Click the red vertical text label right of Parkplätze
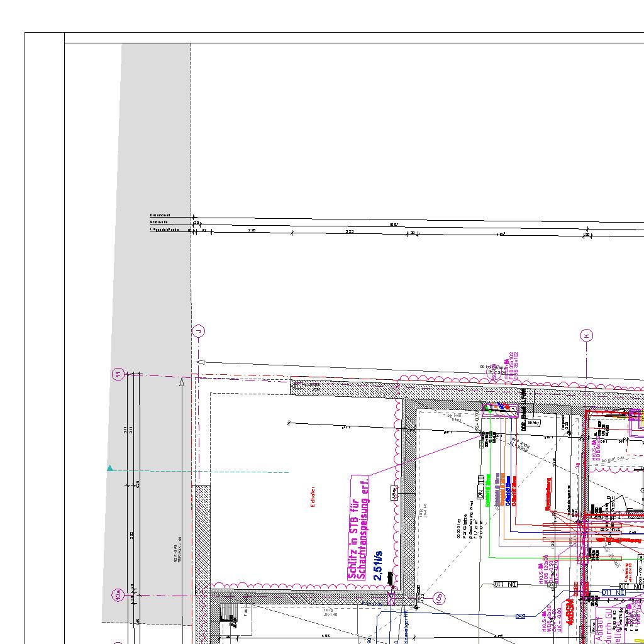 click(x=548, y=502)
